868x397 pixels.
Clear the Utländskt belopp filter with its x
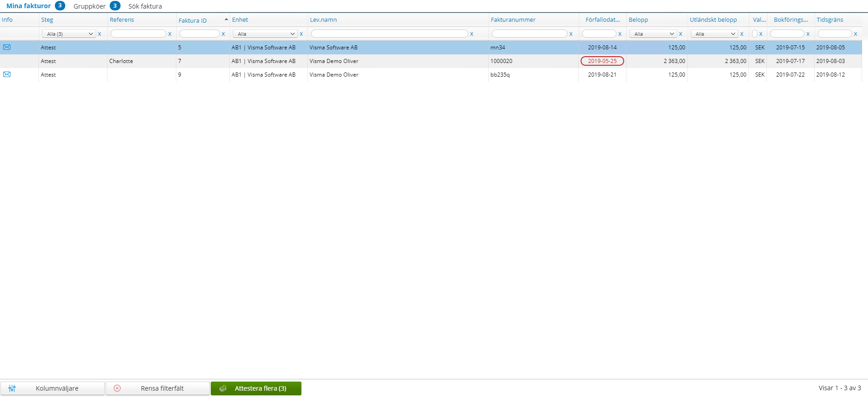tap(742, 34)
